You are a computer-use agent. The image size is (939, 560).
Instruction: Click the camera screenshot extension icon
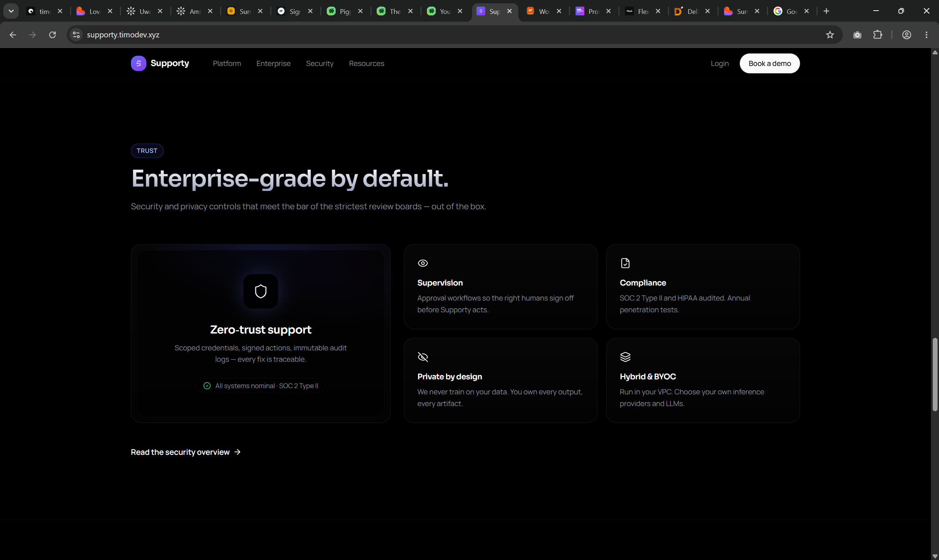[x=857, y=35]
